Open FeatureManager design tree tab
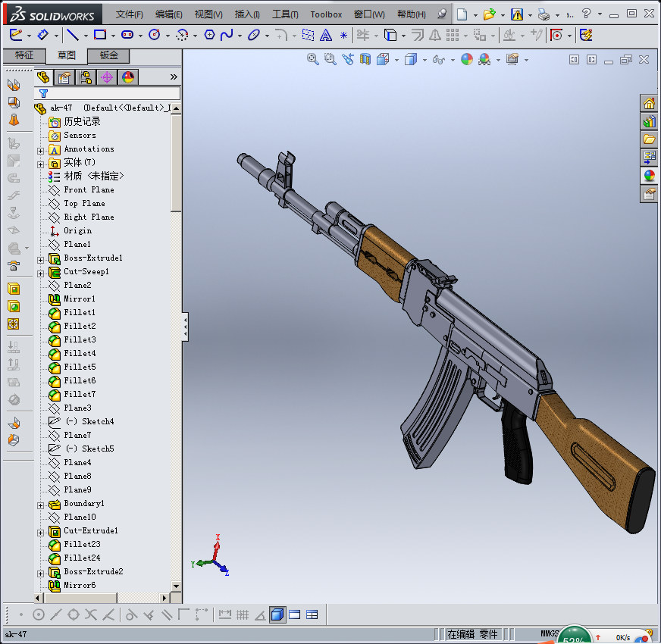Viewport: 661px width, 644px height. (43, 77)
